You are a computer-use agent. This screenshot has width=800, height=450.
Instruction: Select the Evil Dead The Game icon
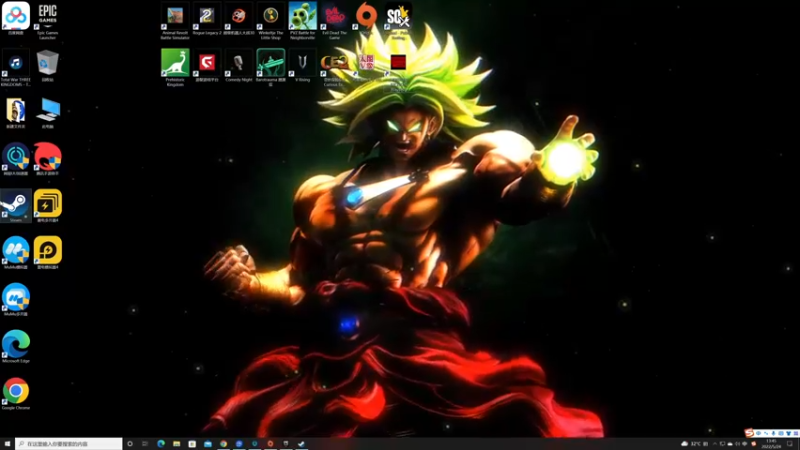(334, 20)
